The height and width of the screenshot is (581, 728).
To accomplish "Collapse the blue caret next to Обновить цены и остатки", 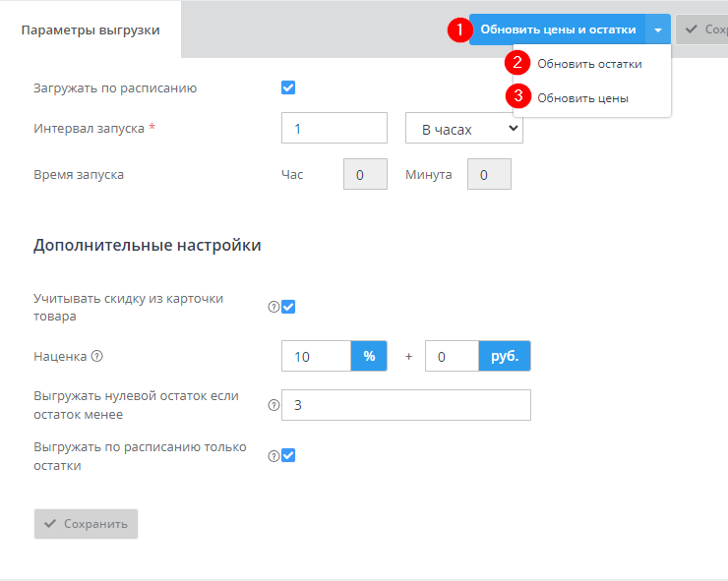I will click(x=658, y=29).
